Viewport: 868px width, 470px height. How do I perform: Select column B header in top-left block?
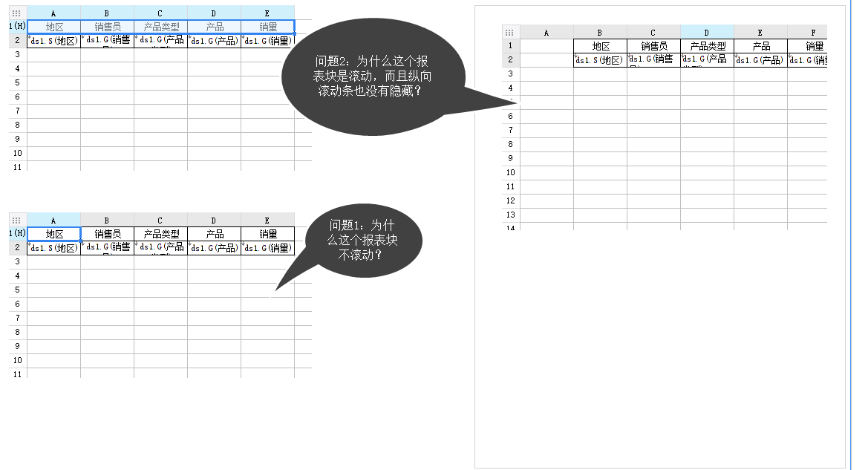tap(108, 13)
